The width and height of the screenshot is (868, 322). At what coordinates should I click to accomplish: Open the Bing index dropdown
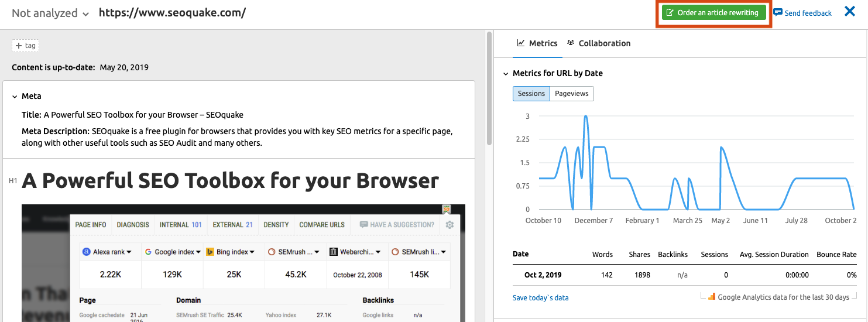230,252
